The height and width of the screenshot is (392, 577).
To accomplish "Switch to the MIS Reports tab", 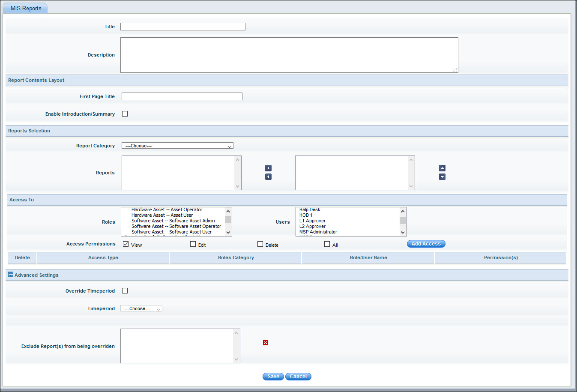I will coord(25,8).
